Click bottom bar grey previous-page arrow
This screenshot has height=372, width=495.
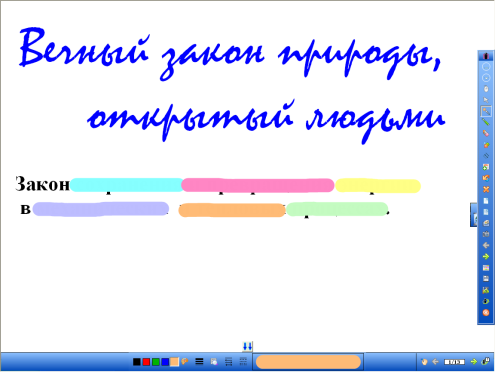(435, 361)
